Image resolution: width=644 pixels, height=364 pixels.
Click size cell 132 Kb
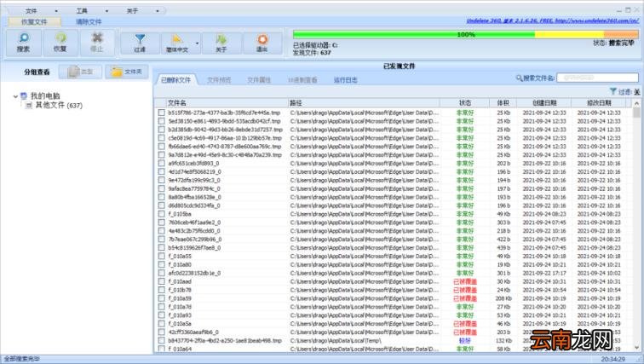click(503, 341)
